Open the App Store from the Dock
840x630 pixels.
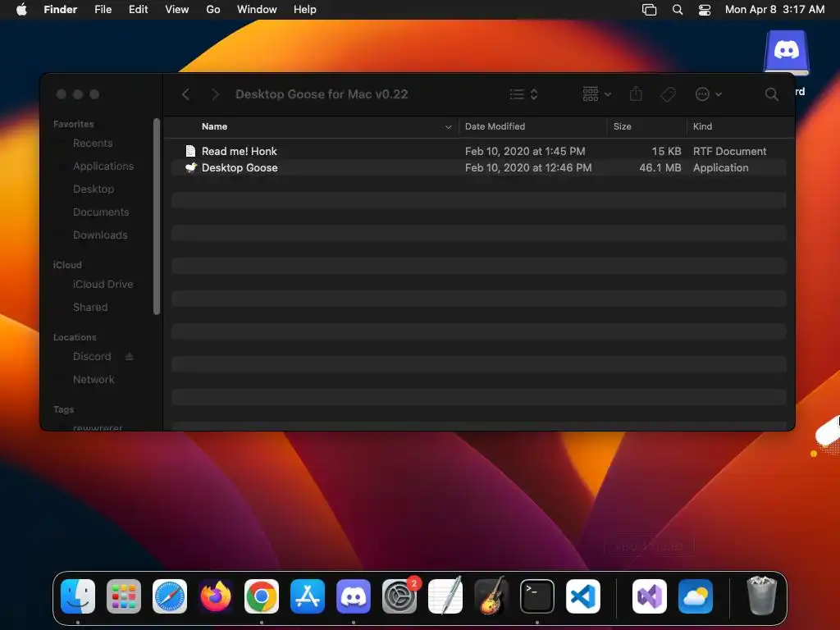click(308, 596)
